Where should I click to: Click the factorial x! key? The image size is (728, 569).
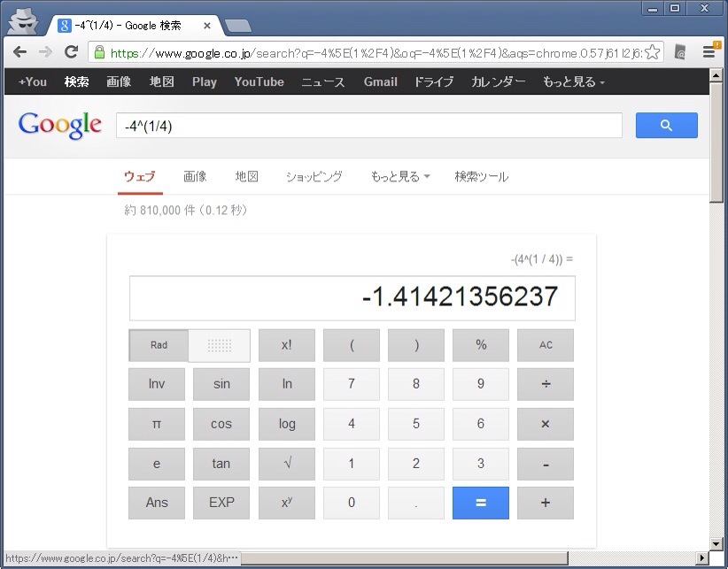(x=286, y=345)
